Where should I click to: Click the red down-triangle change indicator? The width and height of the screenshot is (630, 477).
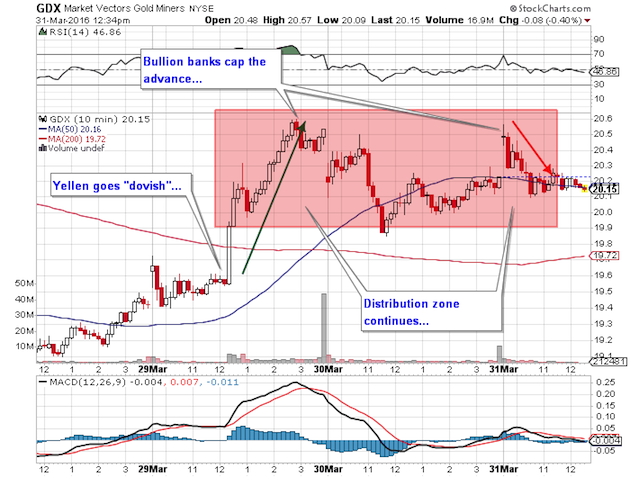(x=587, y=20)
